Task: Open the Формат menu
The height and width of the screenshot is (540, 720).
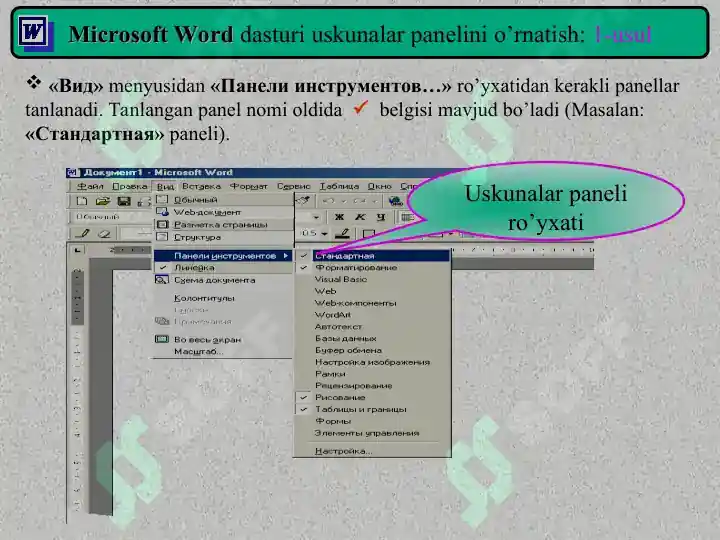Action: pos(249,186)
